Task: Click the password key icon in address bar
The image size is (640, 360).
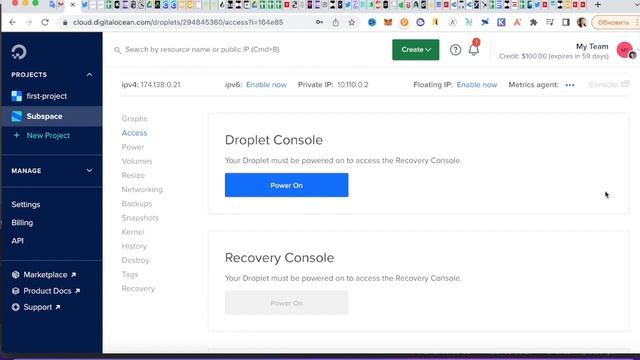Action: pos(320,22)
